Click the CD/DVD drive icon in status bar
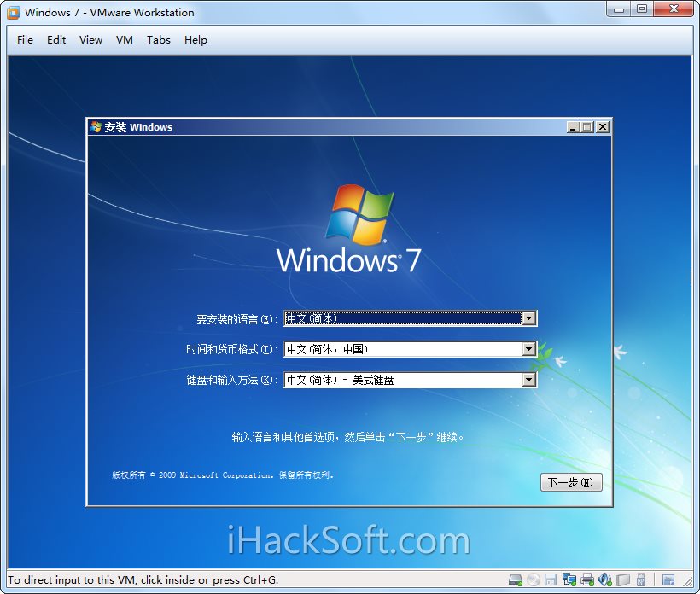Viewport: 700px width, 594px height. click(x=534, y=579)
